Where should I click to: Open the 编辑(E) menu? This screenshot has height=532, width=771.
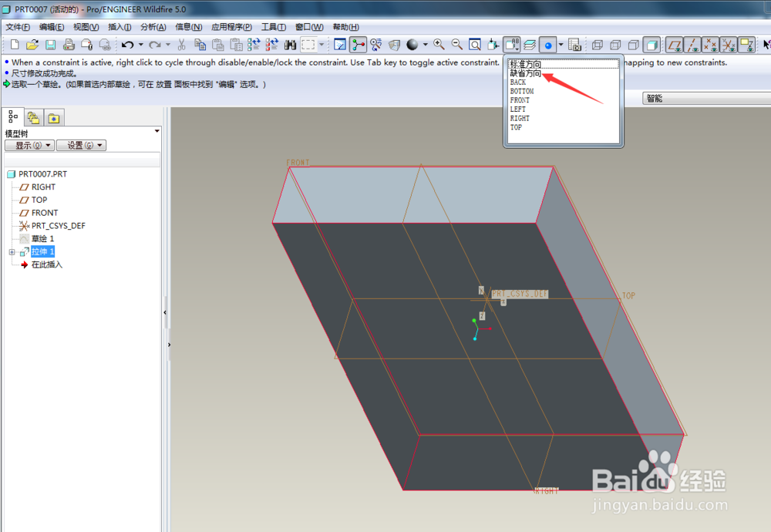click(52, 27)
